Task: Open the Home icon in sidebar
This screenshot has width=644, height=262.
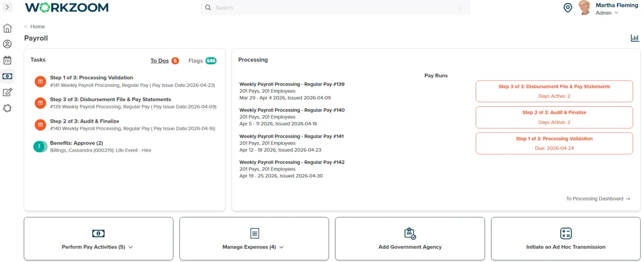Action: click(7, 28)
